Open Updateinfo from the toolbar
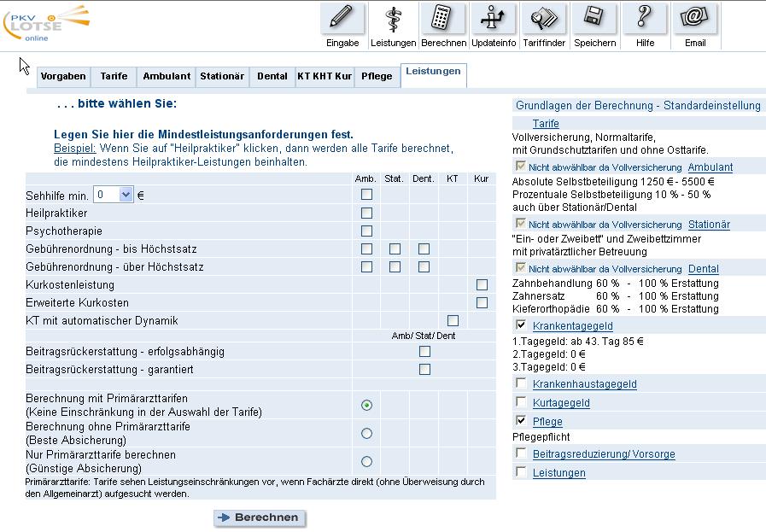The width and height of the screenshot is (766, 532). click(494, 19)
